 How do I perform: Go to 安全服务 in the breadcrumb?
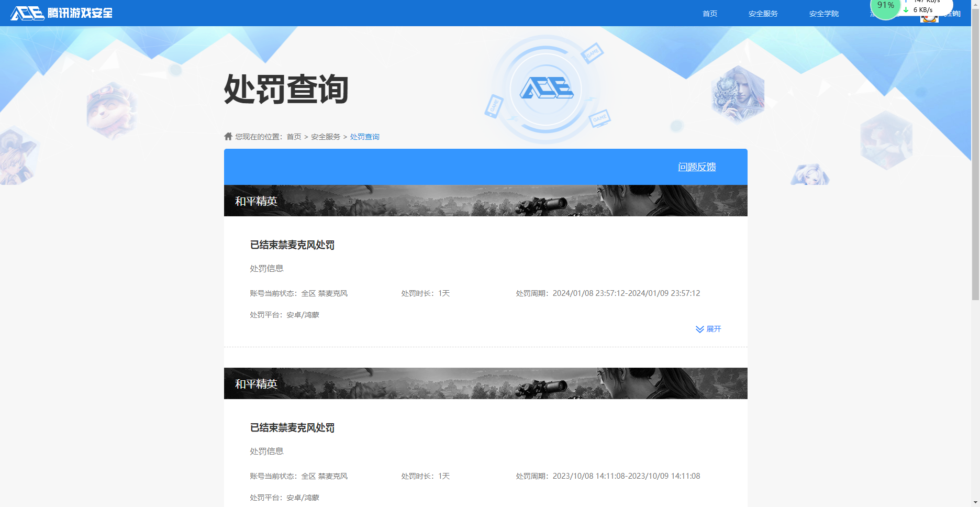click(326, 137)
